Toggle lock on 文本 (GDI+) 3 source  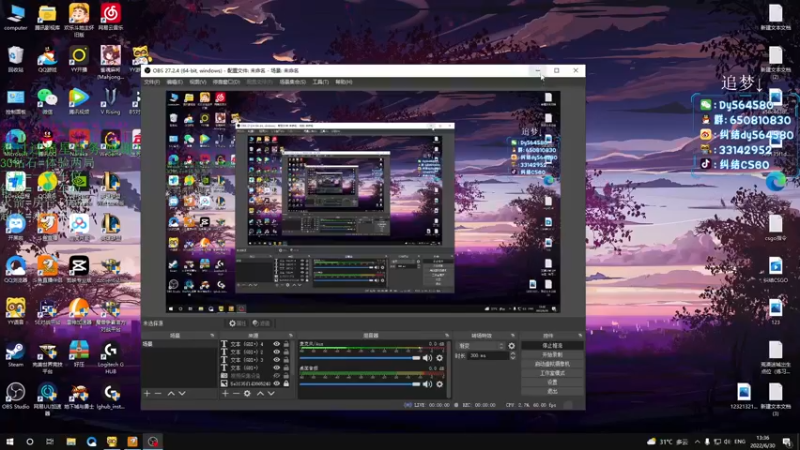286,360
